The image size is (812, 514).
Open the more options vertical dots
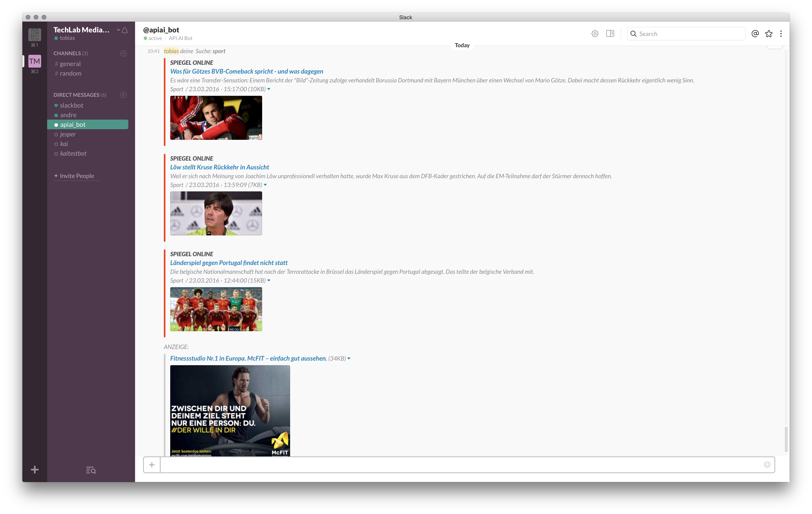781,34
